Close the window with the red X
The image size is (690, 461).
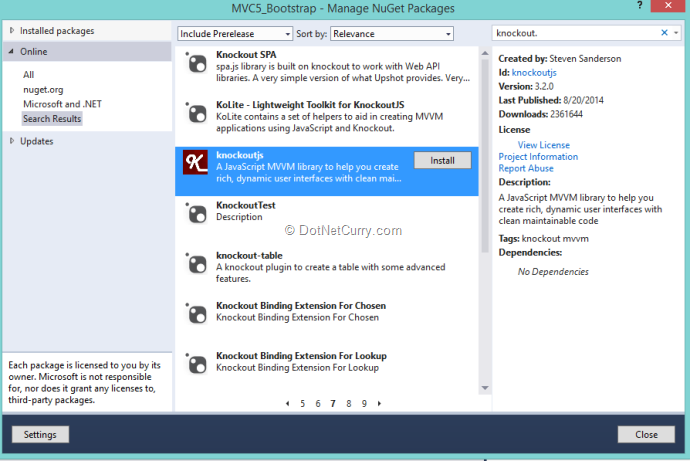coord(668,5)
